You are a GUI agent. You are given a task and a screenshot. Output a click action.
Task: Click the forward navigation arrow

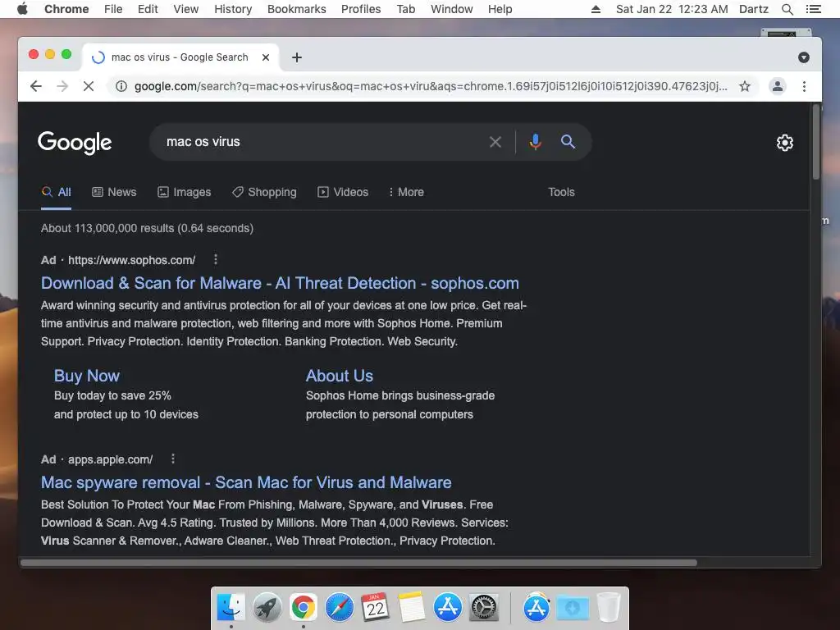coord(62,86)
